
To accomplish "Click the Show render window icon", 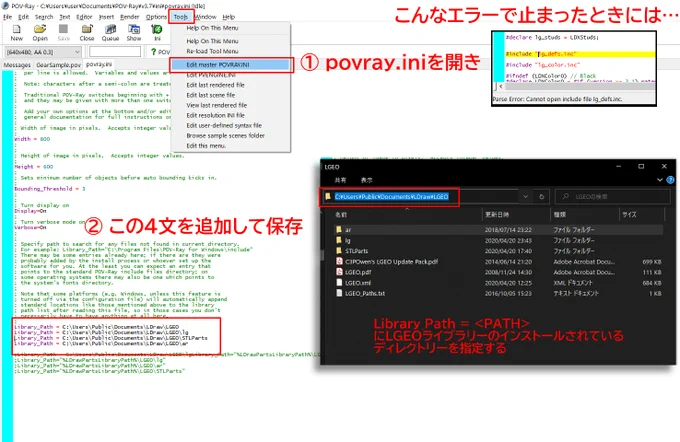I will (x=134, y=29).
